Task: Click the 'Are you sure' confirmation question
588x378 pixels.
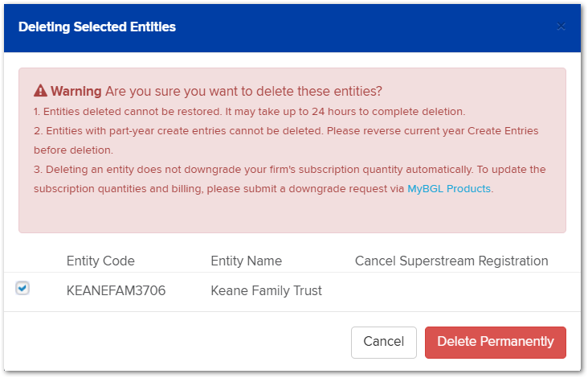Action: click(x=243, y=91)
